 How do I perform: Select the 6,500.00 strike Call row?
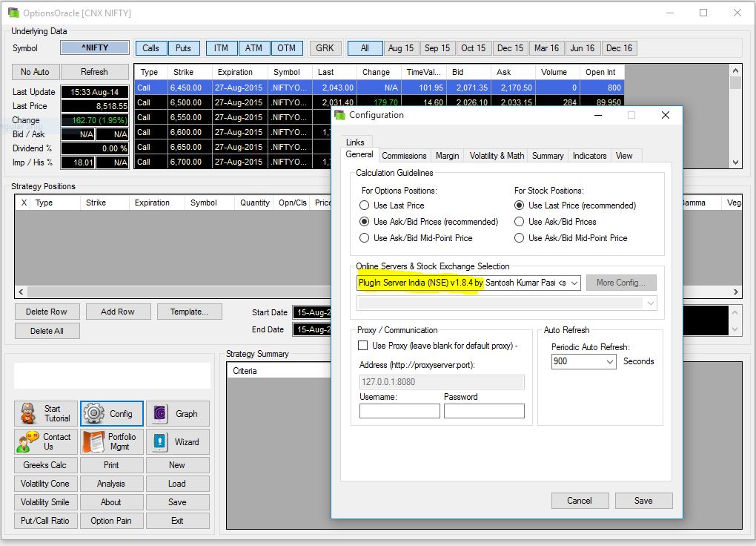coord(379,102)
